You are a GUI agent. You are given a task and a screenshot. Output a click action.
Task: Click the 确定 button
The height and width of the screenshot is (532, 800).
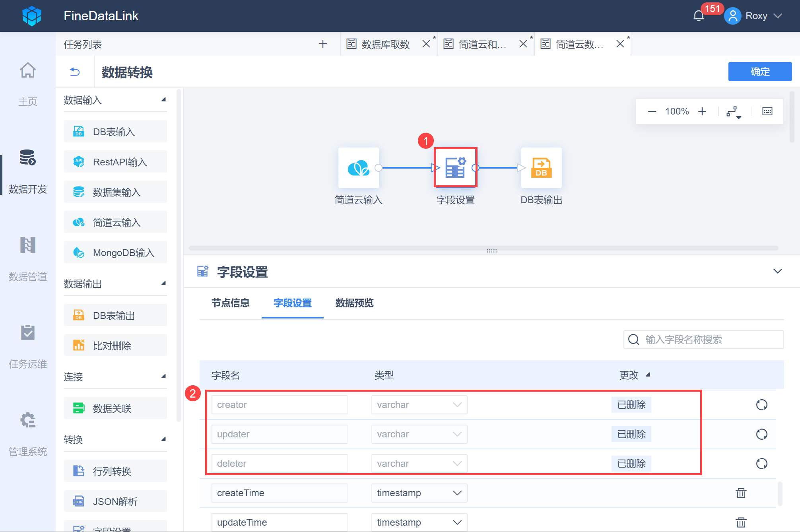pos(759,72)
